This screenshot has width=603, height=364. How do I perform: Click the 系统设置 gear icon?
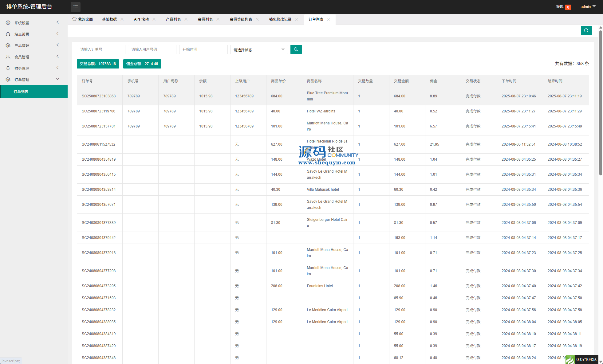(8, 23)
